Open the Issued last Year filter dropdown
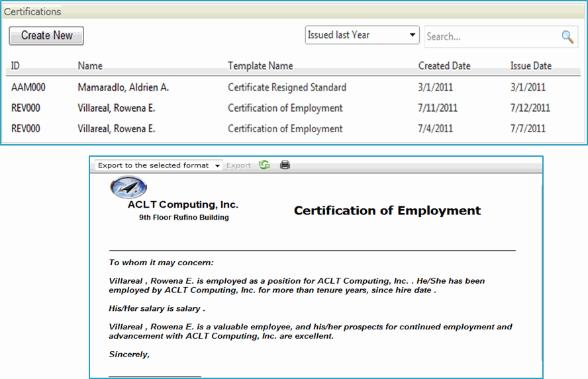The image size is (588, 379). pos(362,35)
